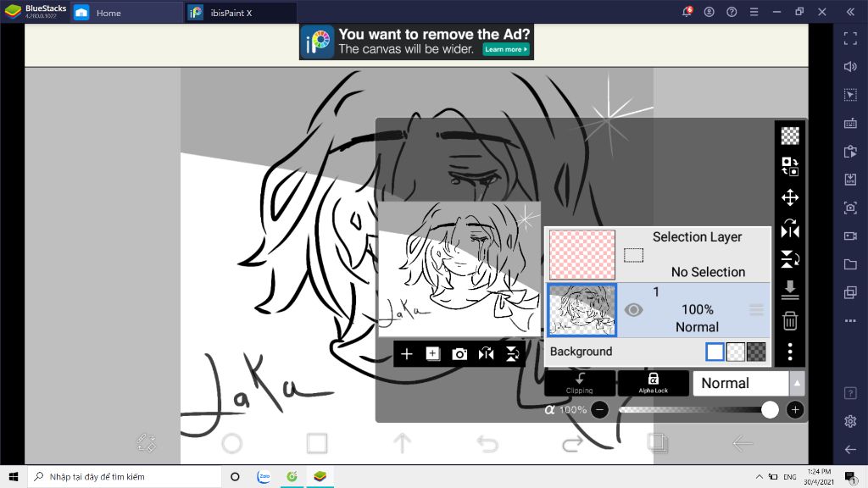This screenshot has width=868, height=488.
Task: Open BlueStacks keyboard controls icon
Action: (x=850, y=123)
